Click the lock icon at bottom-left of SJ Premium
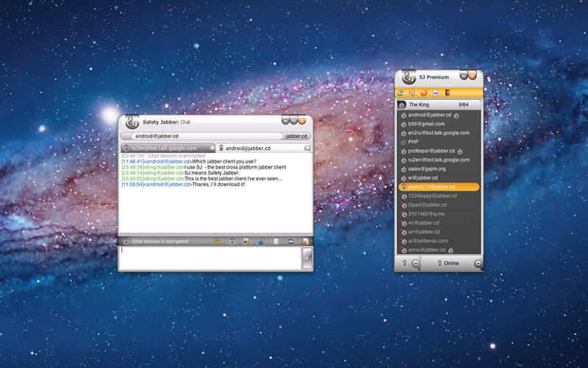 405,263
